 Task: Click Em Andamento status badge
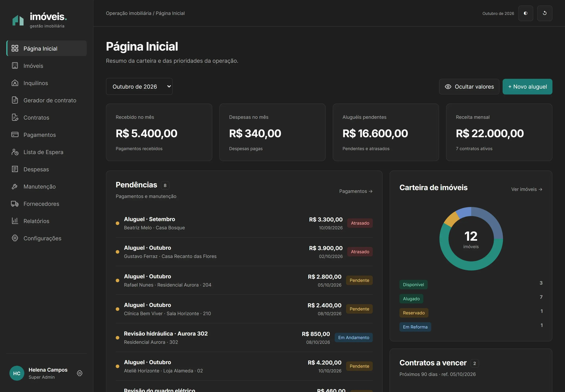point(354,338)
